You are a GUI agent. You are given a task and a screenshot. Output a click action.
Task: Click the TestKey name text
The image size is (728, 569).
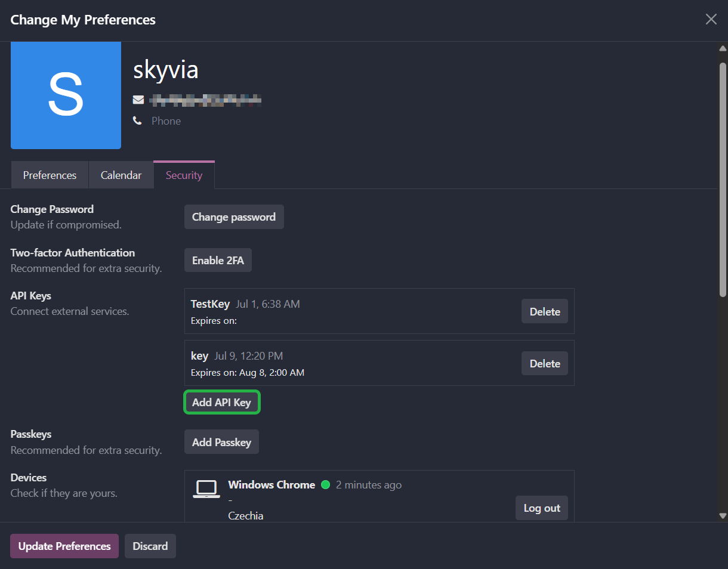click(x=210, y=304)
